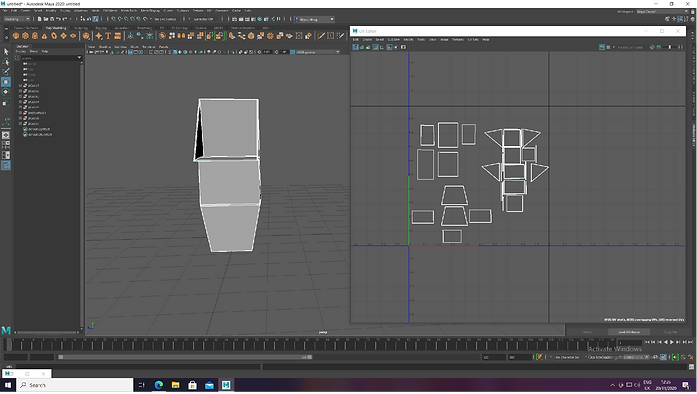Image resolution: width=697 pixels, height=394 pixels.
Task: Create a polygon cube from the shelf
Action: coord(25,36)
